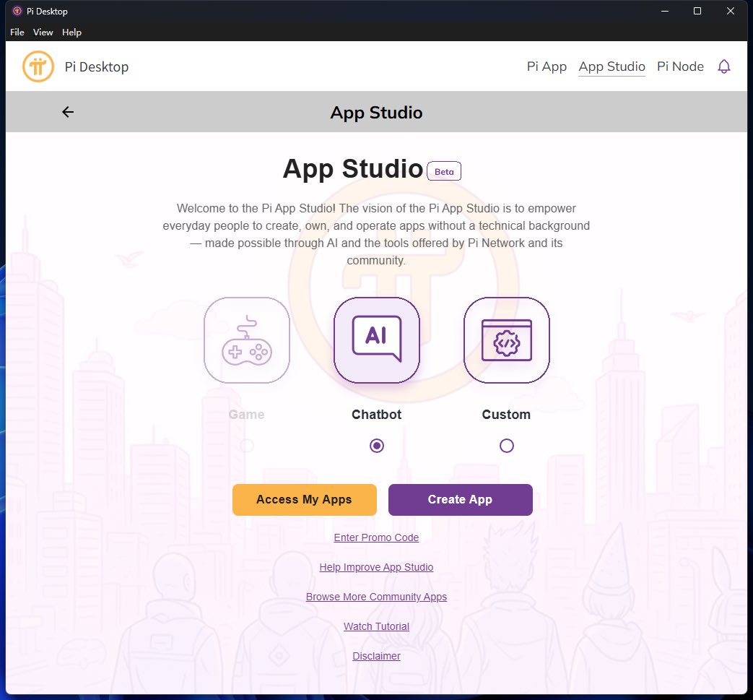Close the Pi Desktop window

pos(731,11)
